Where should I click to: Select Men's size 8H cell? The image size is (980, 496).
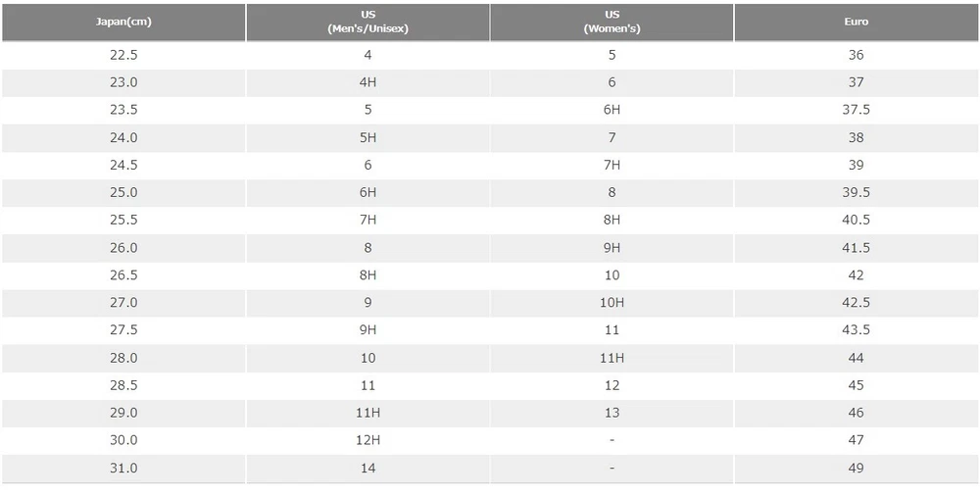tap(367, 275)
